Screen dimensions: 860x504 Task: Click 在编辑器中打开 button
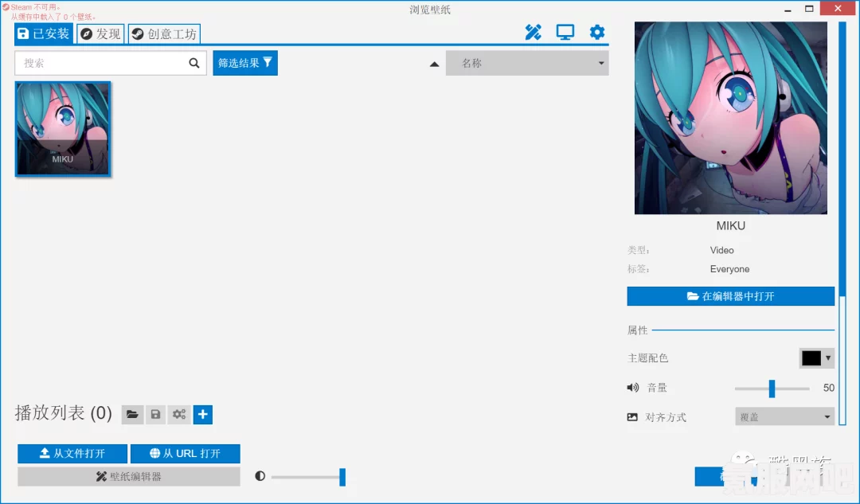[x=730, y=296]
